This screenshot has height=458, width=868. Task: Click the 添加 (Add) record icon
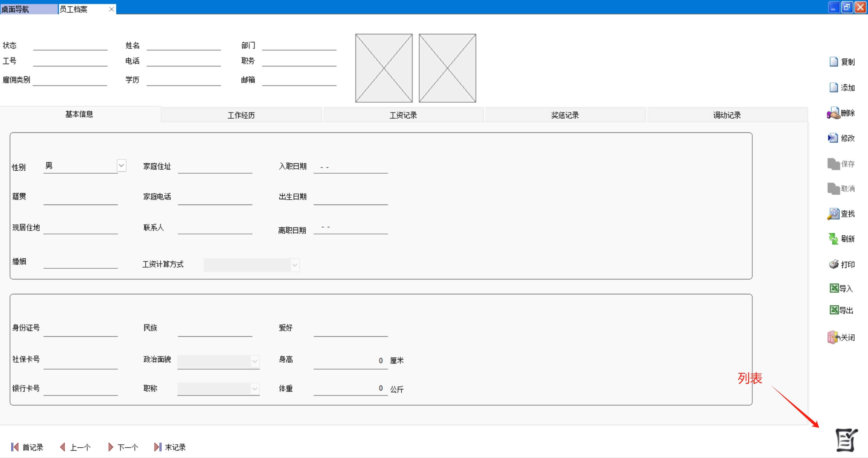click(x=834, y=88)
